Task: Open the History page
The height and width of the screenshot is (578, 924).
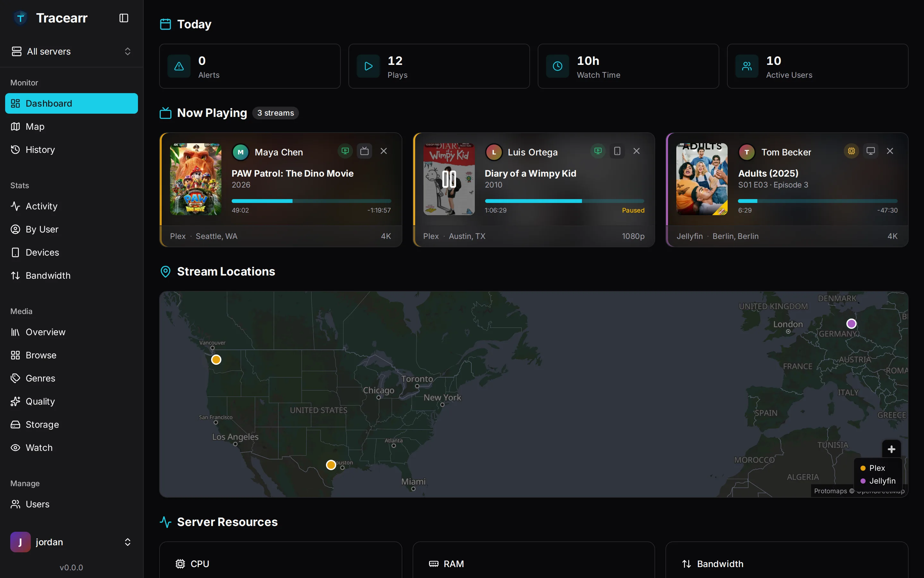Action: [x=72, y=149]
